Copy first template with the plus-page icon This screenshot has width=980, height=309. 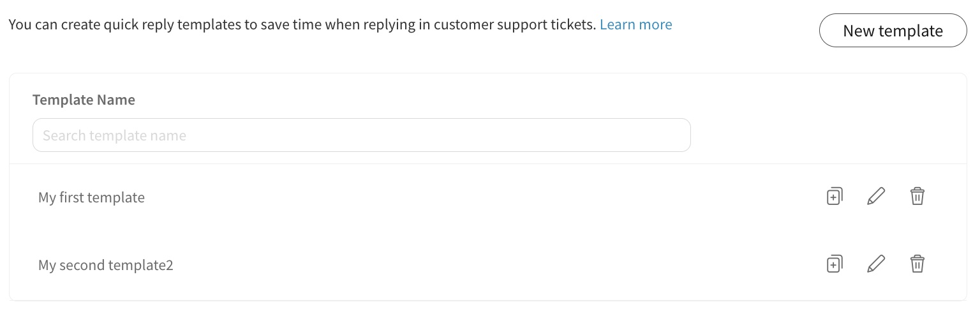(835, 197)
